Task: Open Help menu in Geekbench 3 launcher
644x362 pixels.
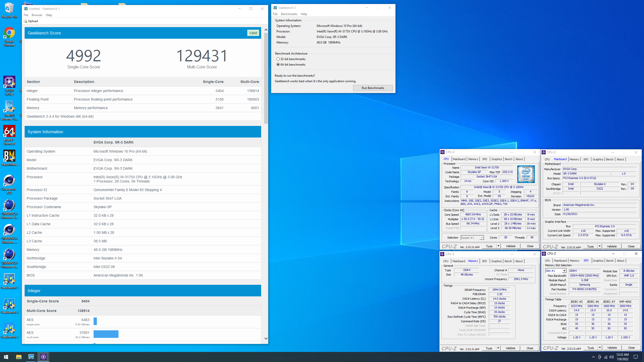Action: pos(304,14)
